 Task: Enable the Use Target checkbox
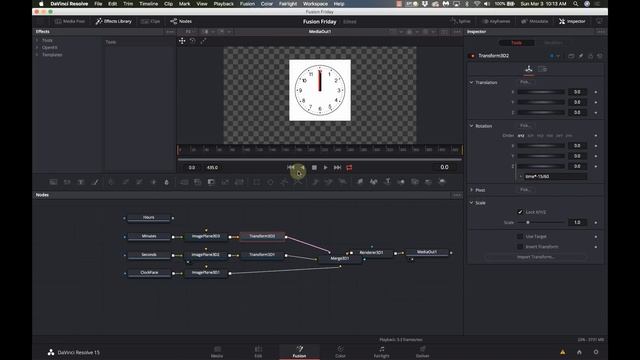coord(520,236)
